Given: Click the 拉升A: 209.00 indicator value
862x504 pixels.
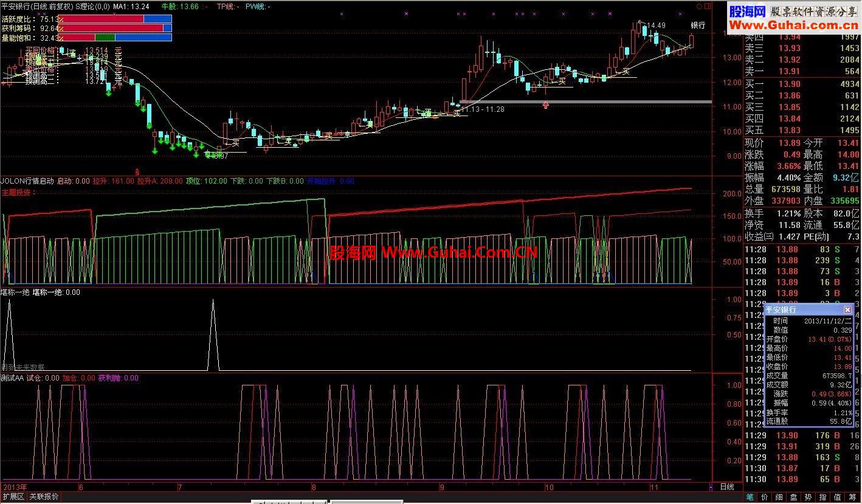Looking at the screenshot, I should click(x=160, y=181).
